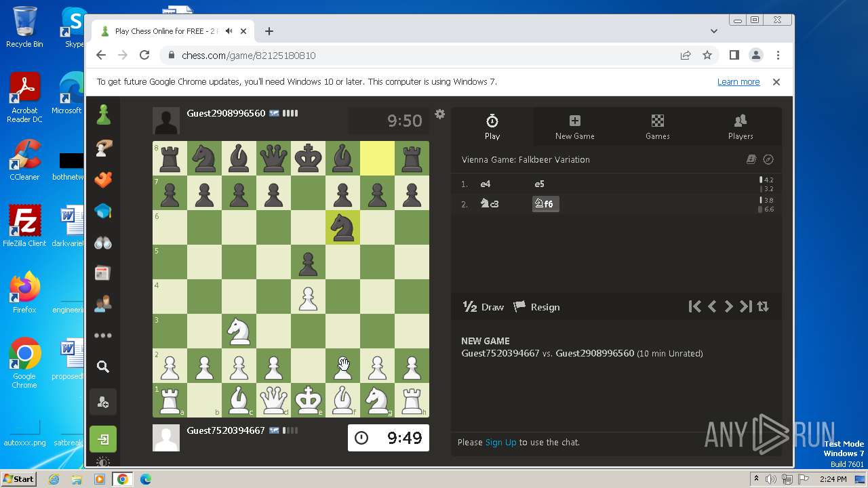
Task: Open the Learn graduation cap icon
Action: (x=103, y=211)
